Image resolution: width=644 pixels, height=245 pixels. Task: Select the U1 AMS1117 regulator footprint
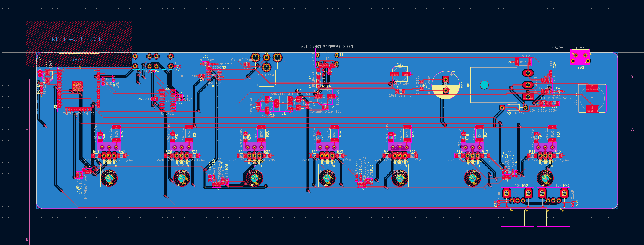click(283, 104)
